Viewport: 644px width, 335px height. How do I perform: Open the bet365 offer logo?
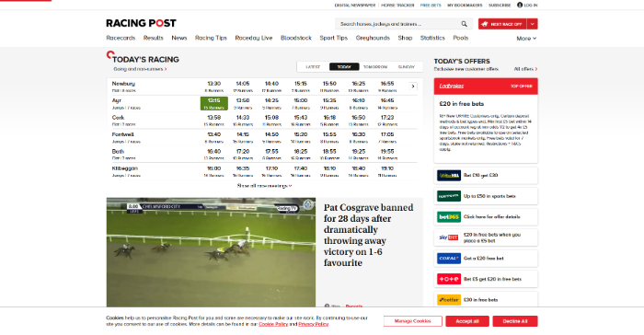[449, 216]
